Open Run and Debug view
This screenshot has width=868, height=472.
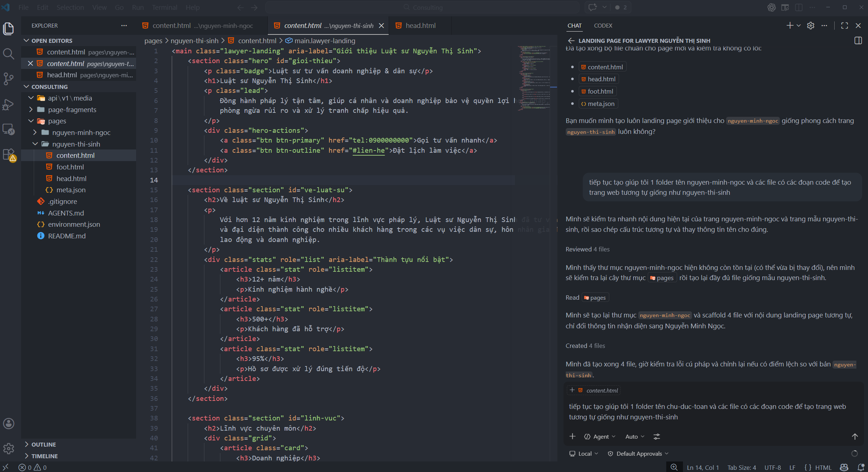8,104
